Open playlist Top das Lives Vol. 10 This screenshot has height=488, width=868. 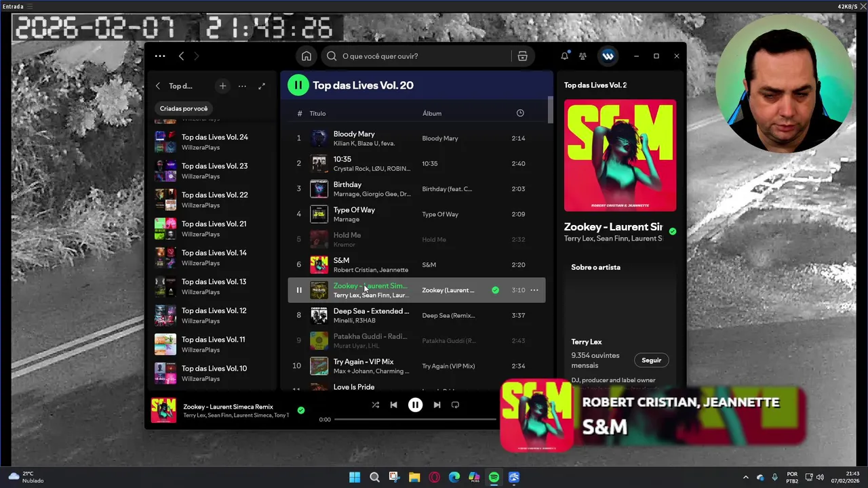[212, 373]
